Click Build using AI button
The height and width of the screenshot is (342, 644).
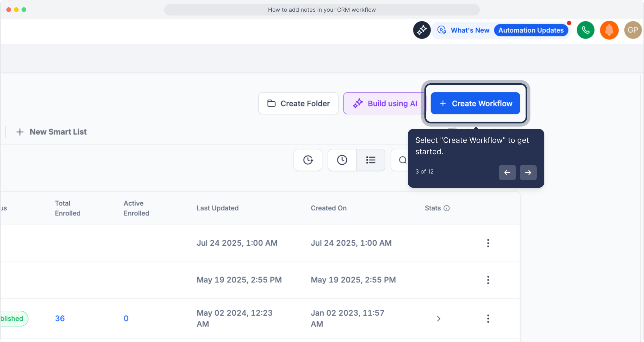(x=385, y=103)
